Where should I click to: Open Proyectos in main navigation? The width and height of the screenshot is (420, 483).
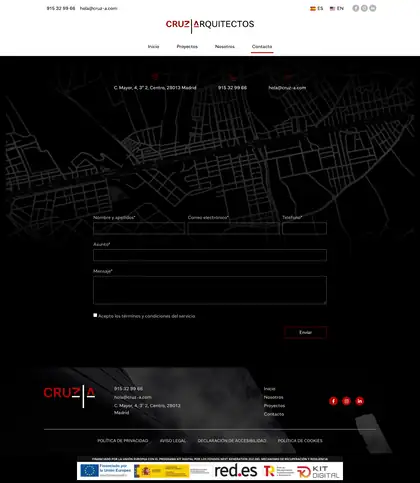pyautogui.click(x=187, y=47)
